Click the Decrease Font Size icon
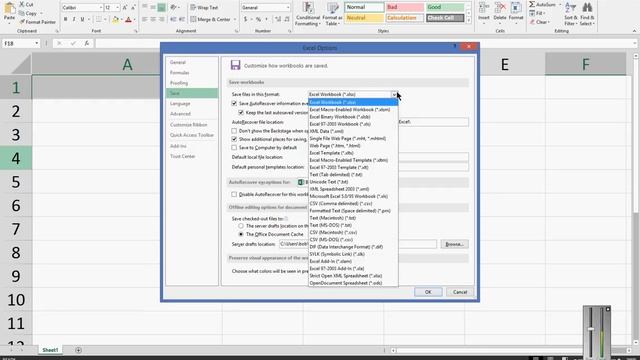 [x=133, y=8]
